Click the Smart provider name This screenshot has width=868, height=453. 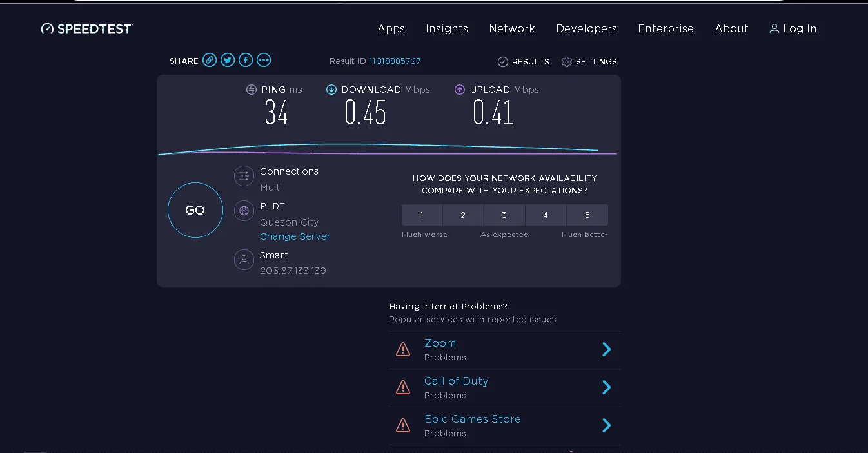[x=274, y=255]
